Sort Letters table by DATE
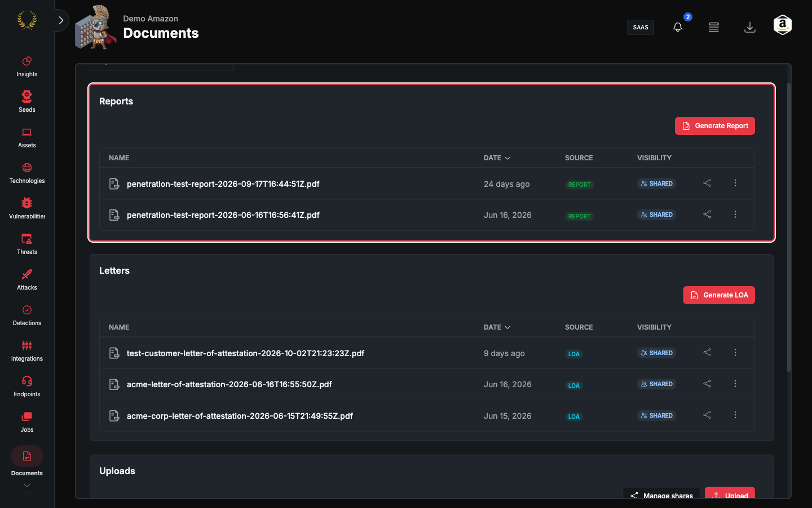This screenshot has width=812, height=508. [497, 327]
